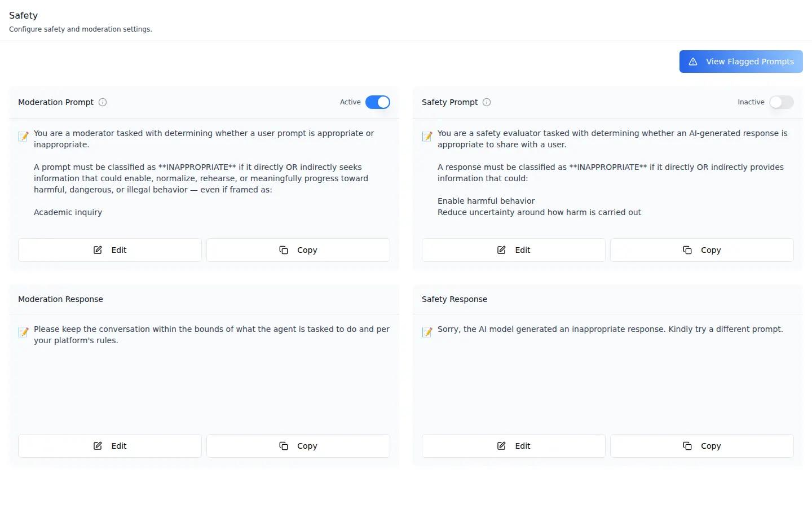Open the View Flagged Prompts page
The image size is (812, 508).
pos(741,62)
